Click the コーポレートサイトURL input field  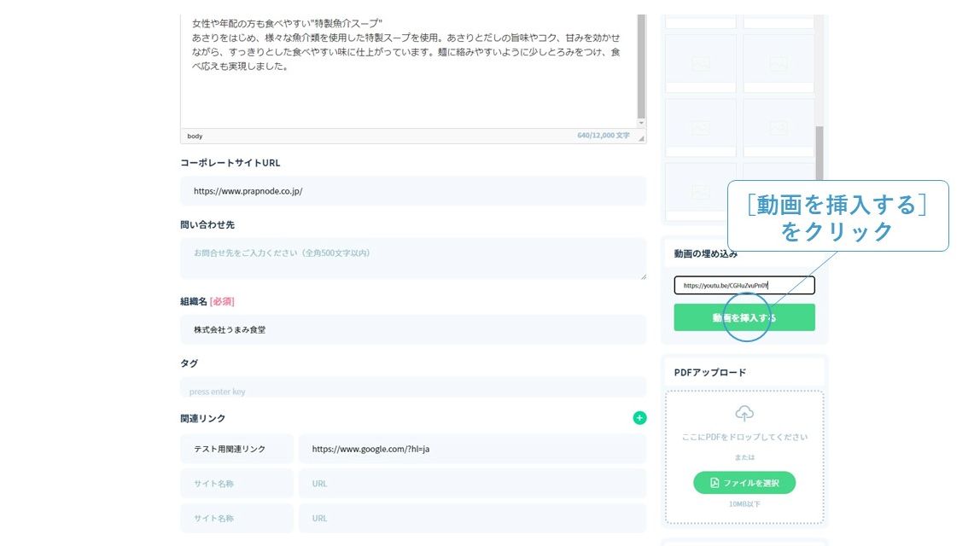click(x=413, y=191)
